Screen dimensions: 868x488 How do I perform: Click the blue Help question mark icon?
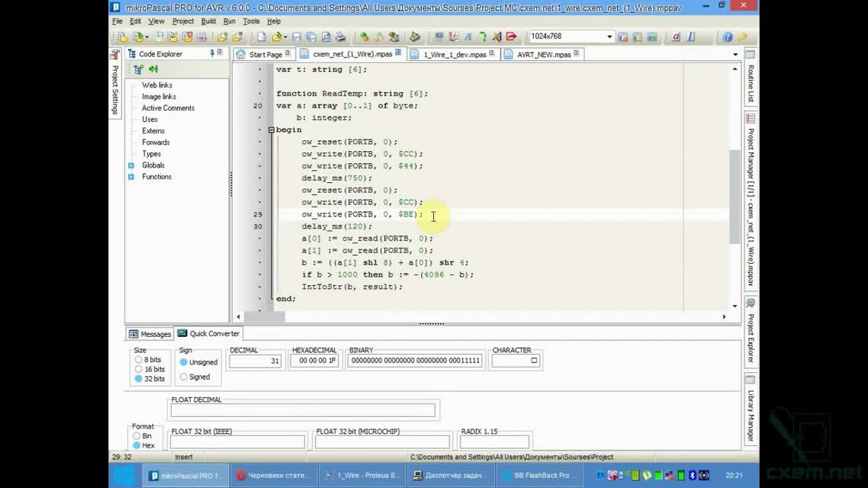(x=728, y=37)
